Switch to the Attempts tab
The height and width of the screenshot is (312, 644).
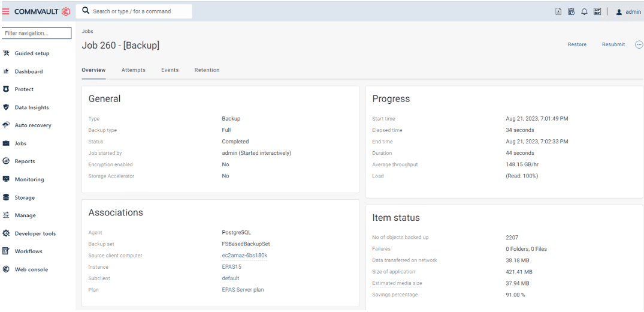coord(134,70)
